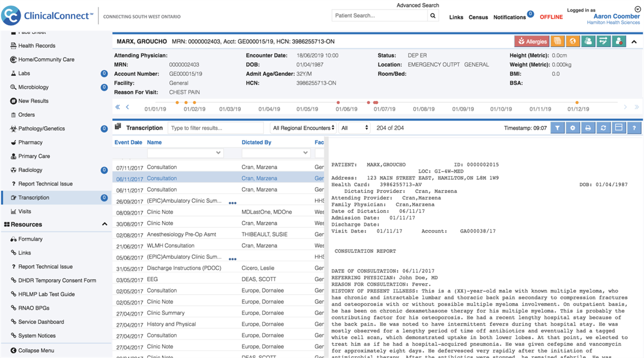Click the green remove-patient icon

click(x=619, y=41)
